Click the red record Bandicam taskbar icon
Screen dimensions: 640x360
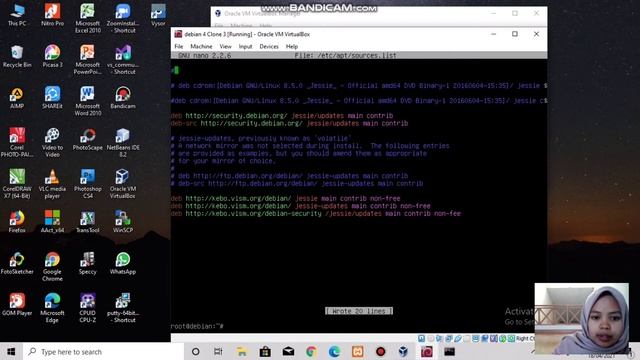[380, 351]
